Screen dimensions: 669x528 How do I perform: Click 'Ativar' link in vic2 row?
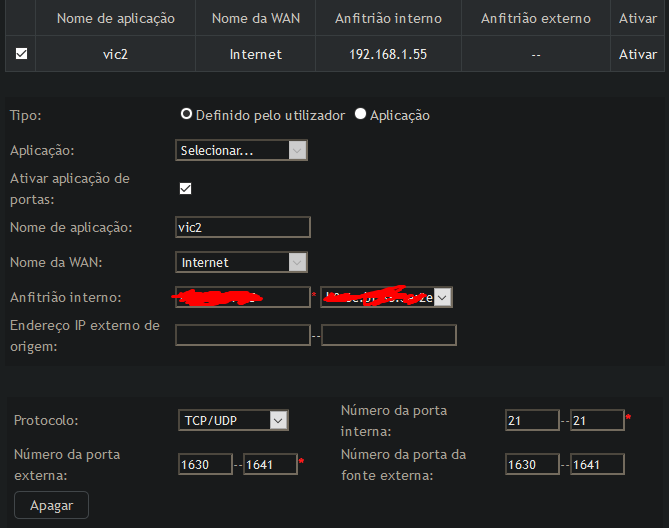637,54
